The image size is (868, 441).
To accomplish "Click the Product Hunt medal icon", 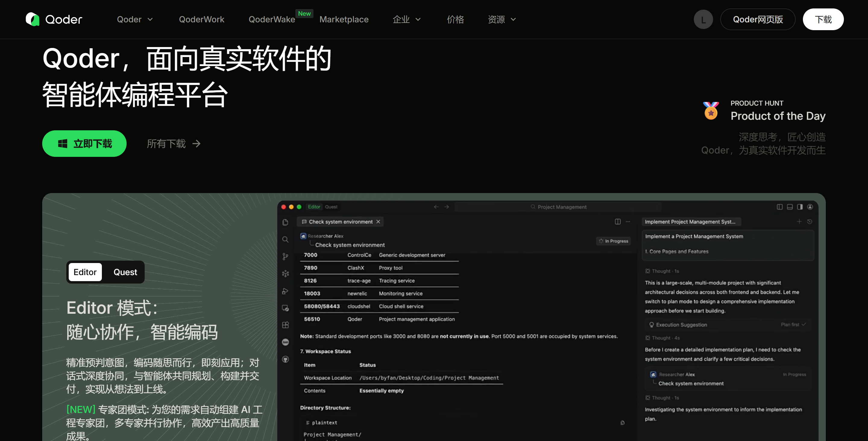I will click(x=711, y=111).
